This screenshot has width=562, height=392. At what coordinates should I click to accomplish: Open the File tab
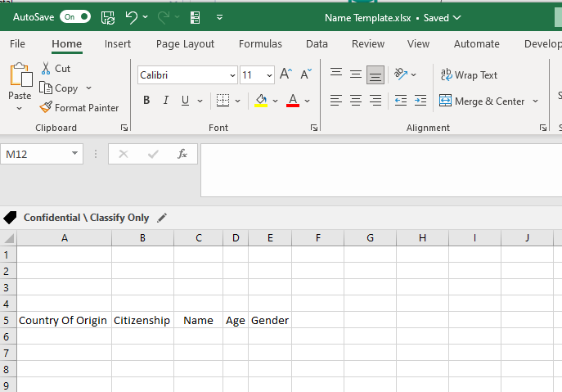pos(17,43)
